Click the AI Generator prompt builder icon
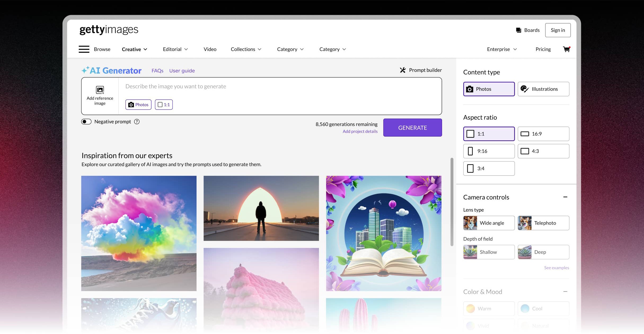This screenshot has width=644, height=334. click(x=403, y=70)
